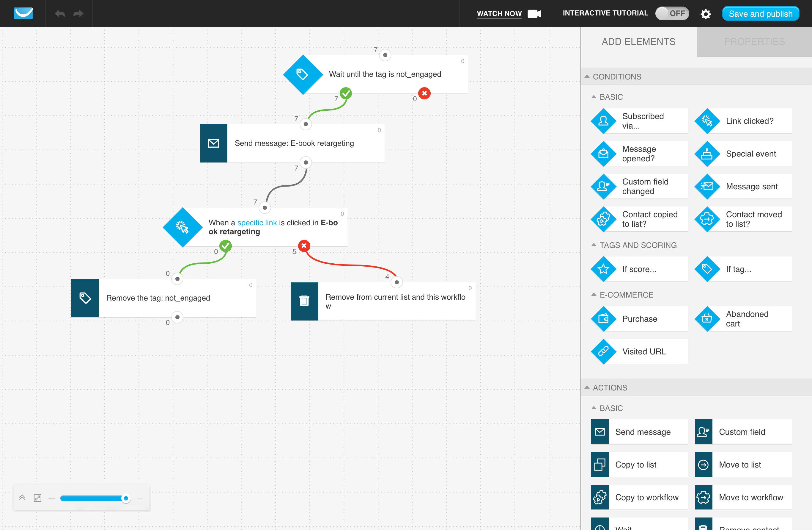Click the undo arrow button
Viewport: 812px width, 530px height.
pyautogui.click(x=60, y=13)
